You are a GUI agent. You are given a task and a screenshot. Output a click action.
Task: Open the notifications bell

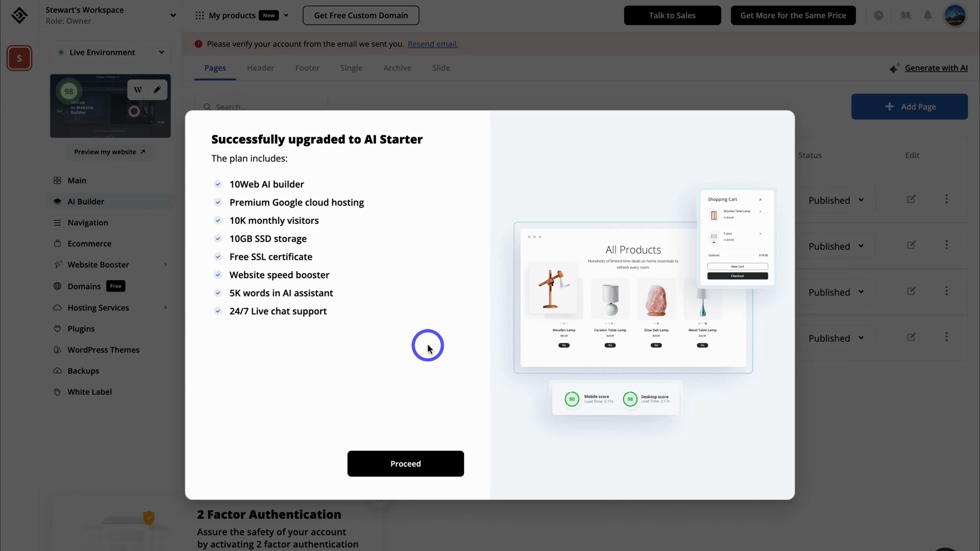pyautogui.click(x=928, y=15)
